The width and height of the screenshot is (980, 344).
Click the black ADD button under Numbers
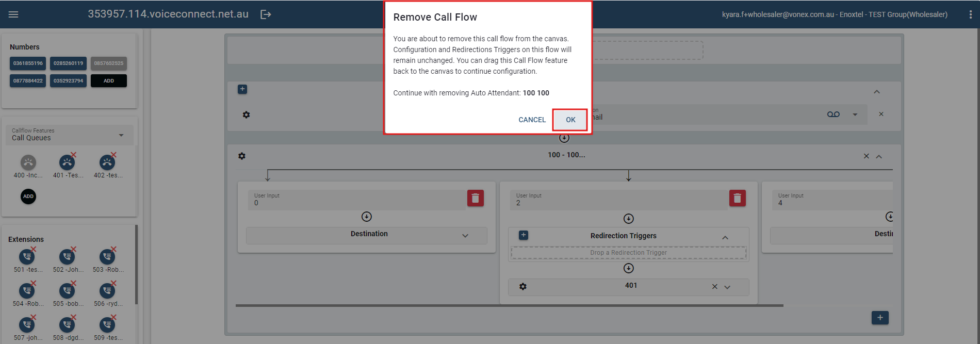[x=108, y=81]
